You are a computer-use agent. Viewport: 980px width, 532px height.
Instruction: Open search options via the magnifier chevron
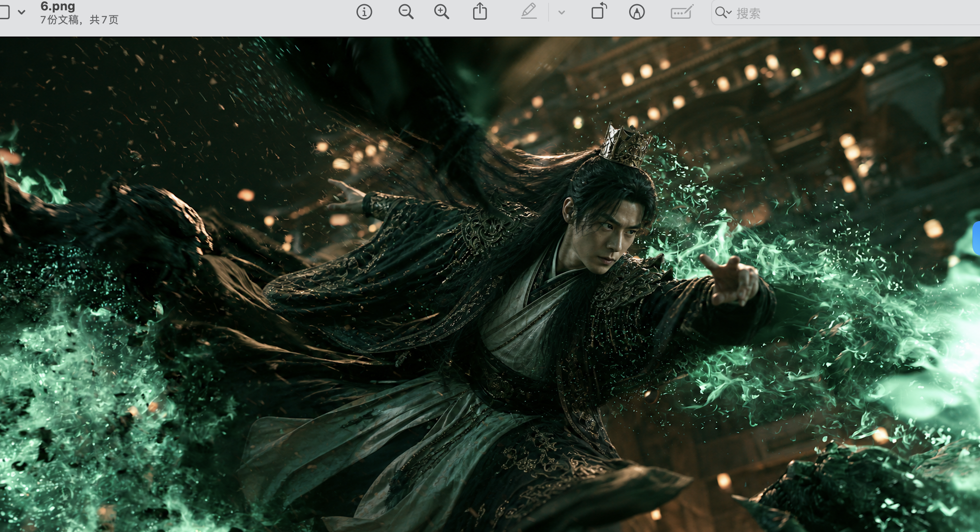click(723, 13)
